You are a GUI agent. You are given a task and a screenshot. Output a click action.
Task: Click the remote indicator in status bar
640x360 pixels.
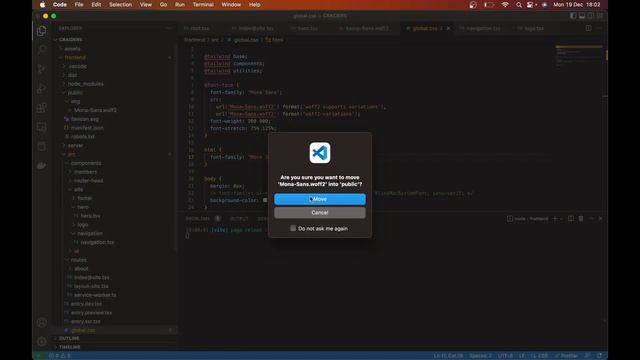39,356
